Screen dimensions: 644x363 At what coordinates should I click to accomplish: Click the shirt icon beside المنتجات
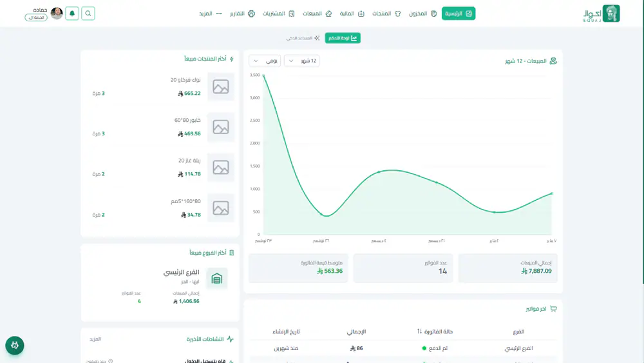[x=397, y=14]
